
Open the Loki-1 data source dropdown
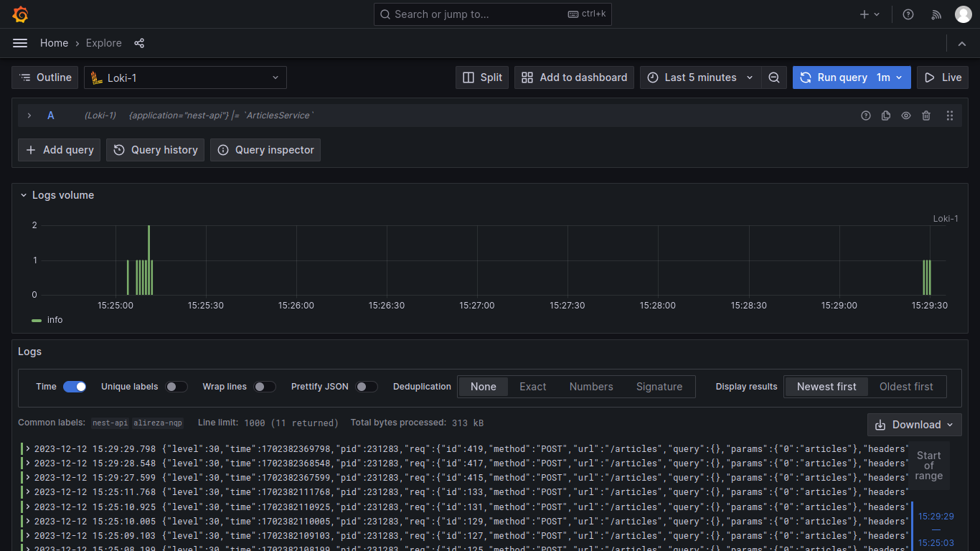[x=185, y=77]
